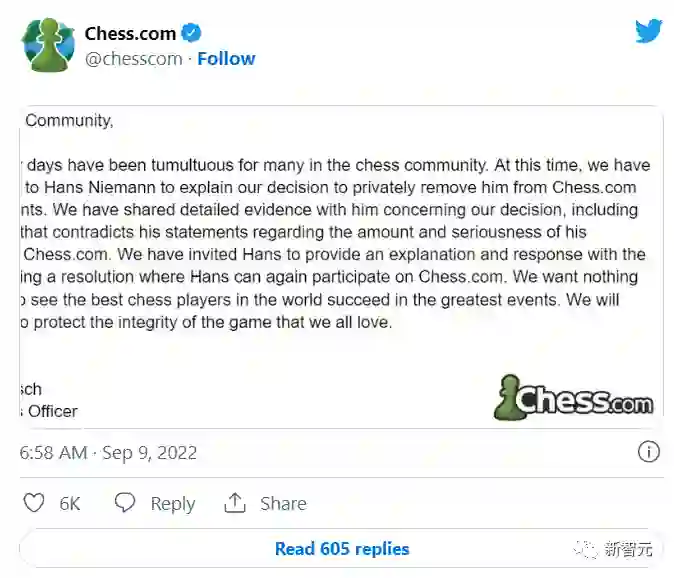Like the tweet with the heart icon

click(34, 503)
